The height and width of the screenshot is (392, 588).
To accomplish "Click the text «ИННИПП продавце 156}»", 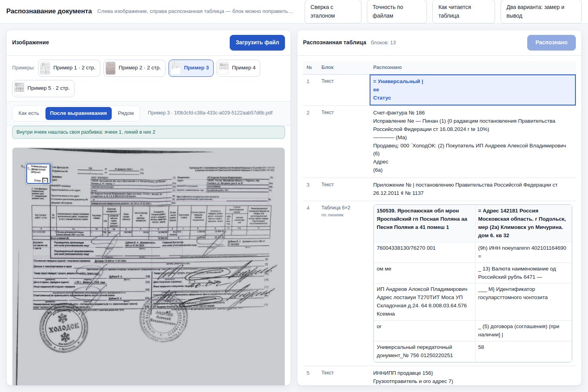I will [403, 373].
